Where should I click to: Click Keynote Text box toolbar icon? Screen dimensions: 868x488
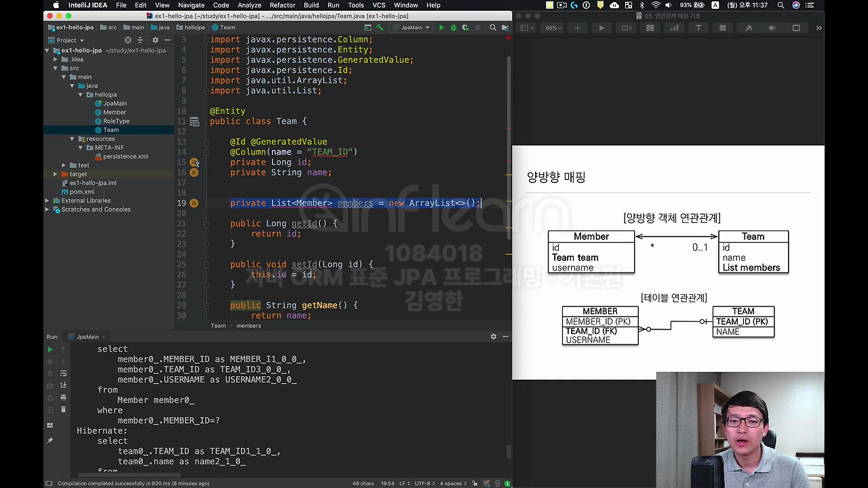click(698, 28)
